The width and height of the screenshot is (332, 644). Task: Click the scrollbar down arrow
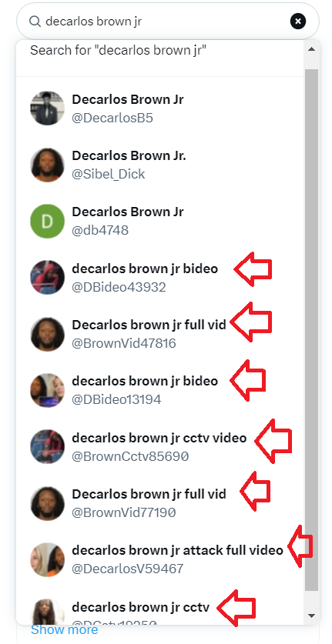(x=311, y=616)
